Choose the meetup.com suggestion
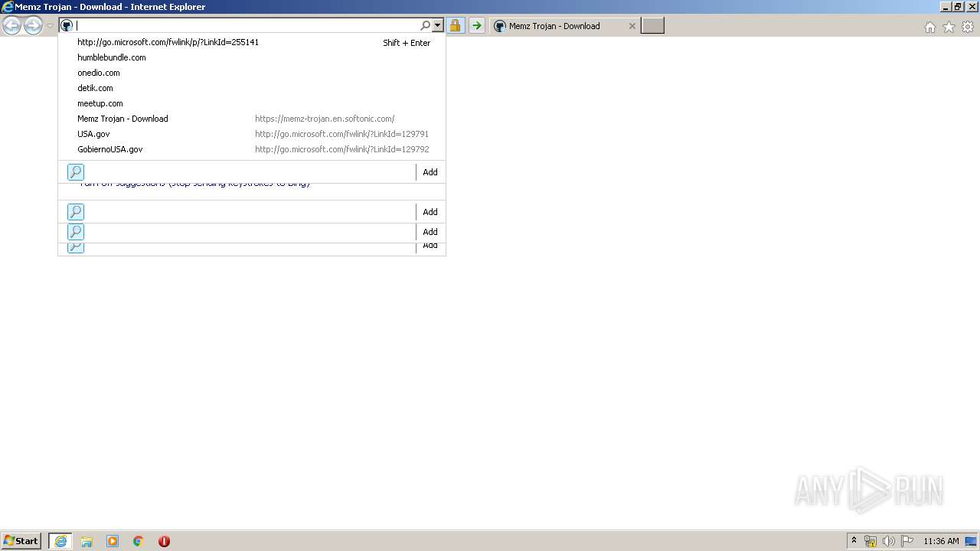Screen dimensions: 980x551 pyautogui.click(x=252, y=103)
